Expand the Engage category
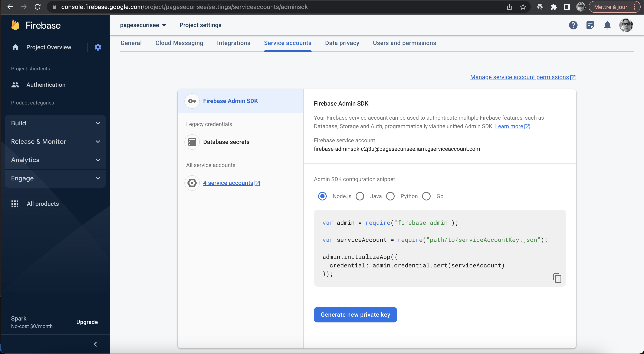 (55, 178)
